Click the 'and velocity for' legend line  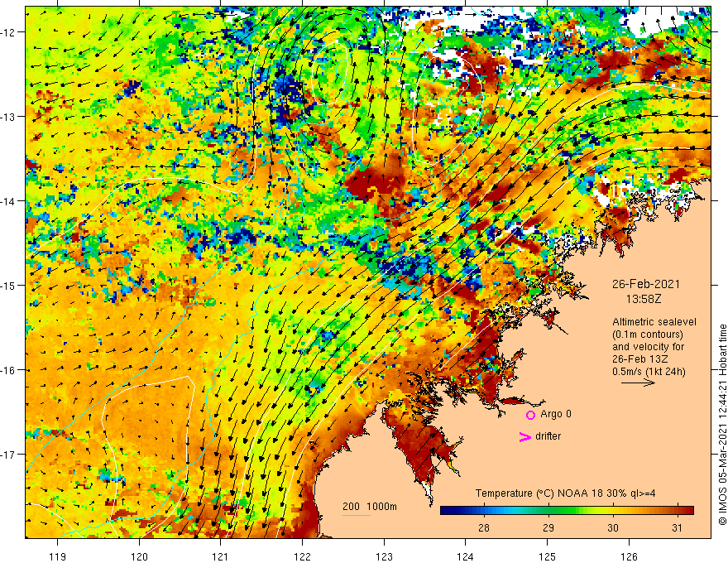[648, 347]
